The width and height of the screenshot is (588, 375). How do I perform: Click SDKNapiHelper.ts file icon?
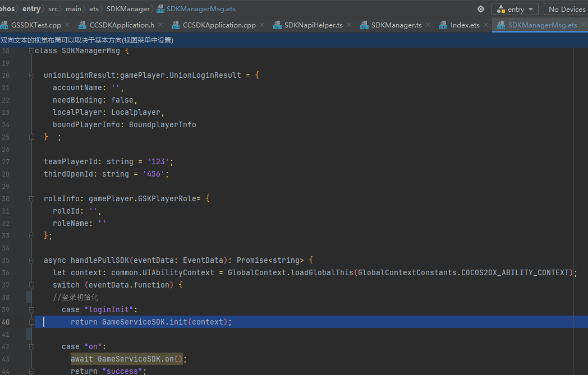tap(277, 25)
